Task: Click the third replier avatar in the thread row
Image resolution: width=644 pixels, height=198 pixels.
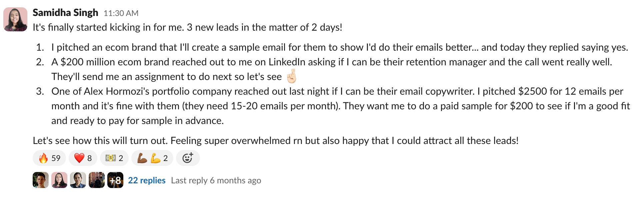Action: pyautogui.click(x=78, y=180)
